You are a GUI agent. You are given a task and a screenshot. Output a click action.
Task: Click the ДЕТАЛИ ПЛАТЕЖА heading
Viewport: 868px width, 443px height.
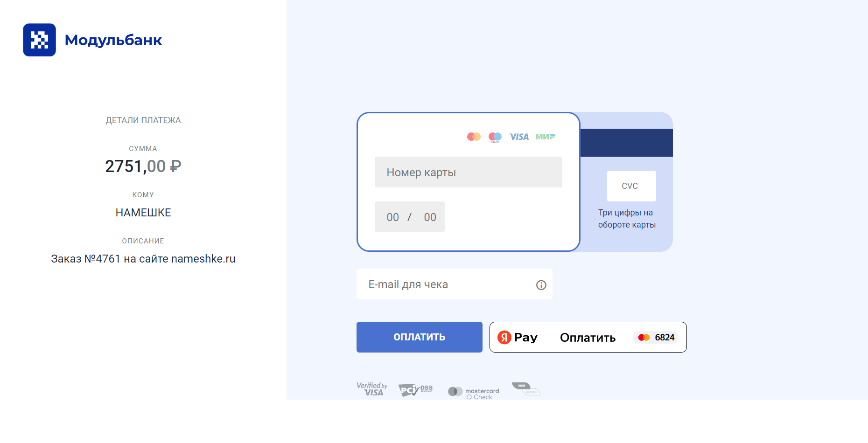[143, 120]
